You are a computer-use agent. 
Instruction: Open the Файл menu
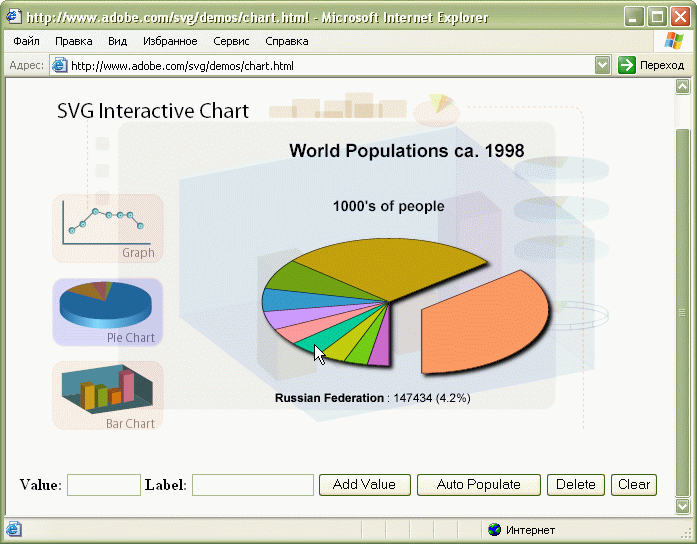coord(26,41)
